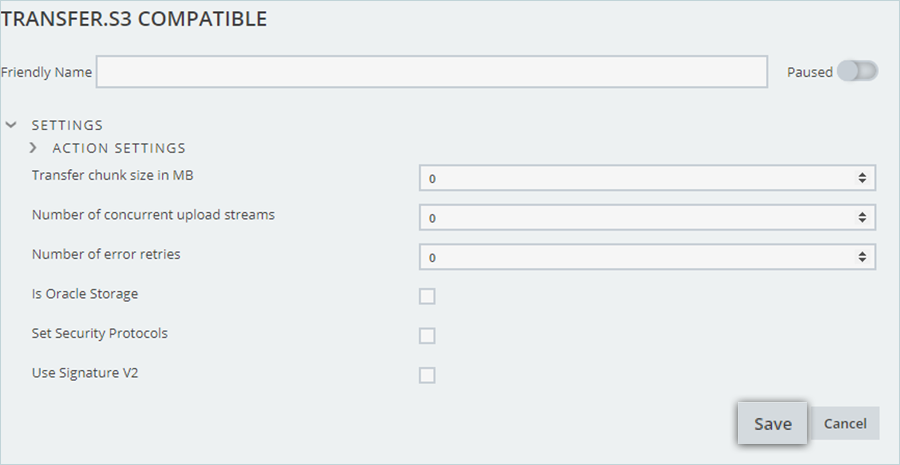Decrease transfer chunk size with down arrow
Image resolution: width=900 pixels, height=465 pixels.
point(862,181)
